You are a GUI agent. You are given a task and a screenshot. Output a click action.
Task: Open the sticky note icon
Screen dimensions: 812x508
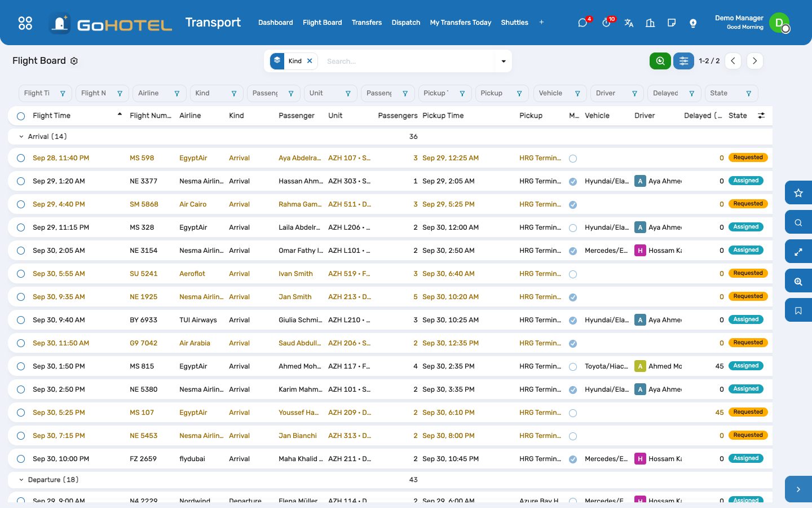click(x=672, y=23)
